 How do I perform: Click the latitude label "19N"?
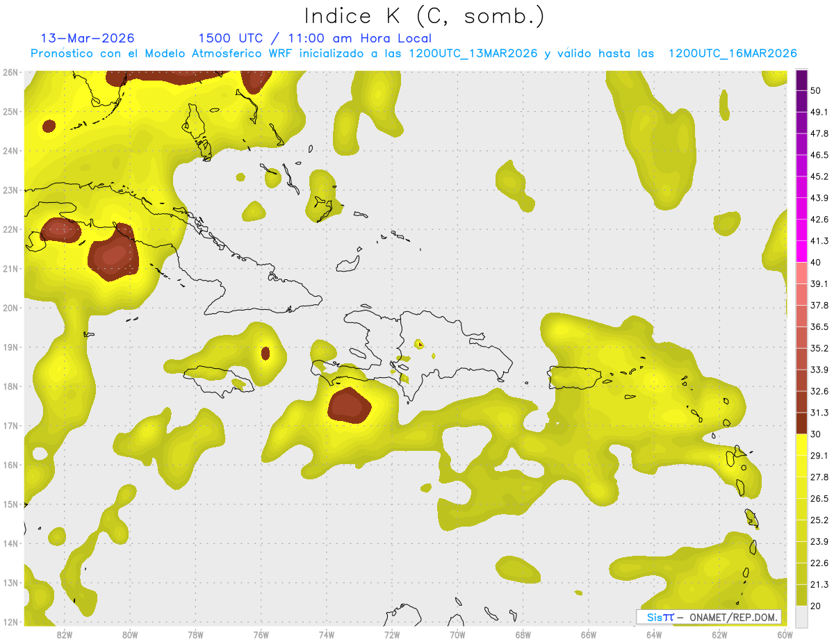coord(10,347)
